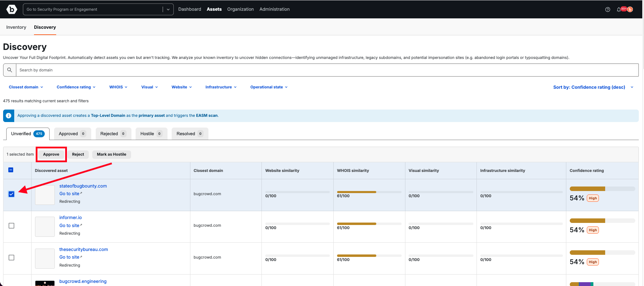
Task: Click the 475 results matching text
Action: click(x=46, y=101)
